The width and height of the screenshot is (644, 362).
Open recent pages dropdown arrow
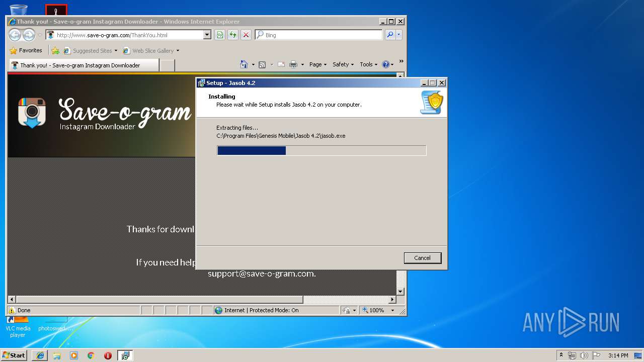click(x=40, y=35)
